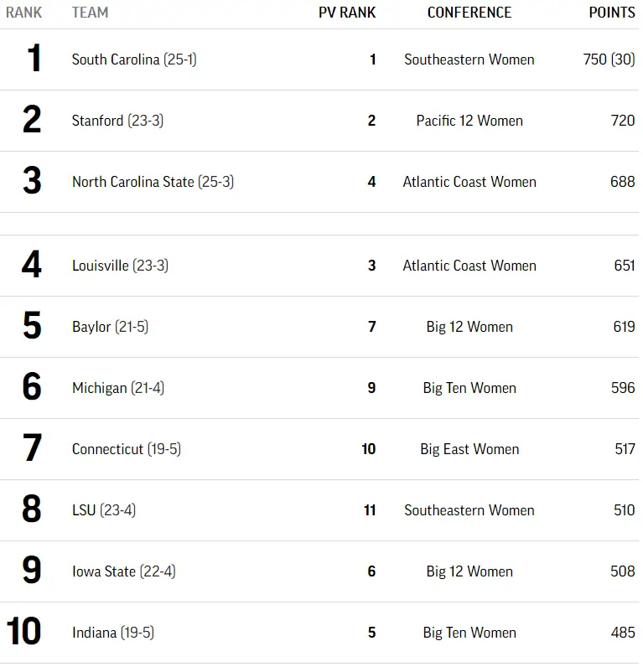Viewport: 643px width, 672px height.
Task: Open the Stanford (23-3) team page
Action: (117, 121)
